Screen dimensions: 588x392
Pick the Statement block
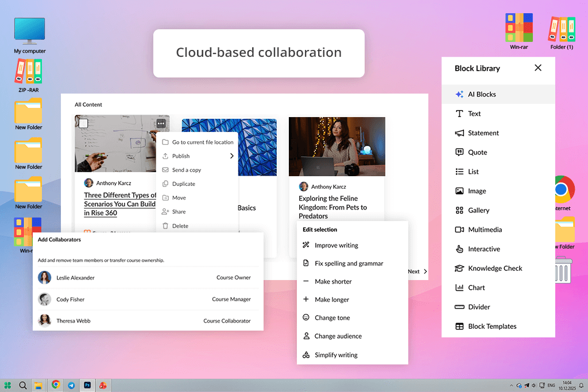click(x=498, y=133)
